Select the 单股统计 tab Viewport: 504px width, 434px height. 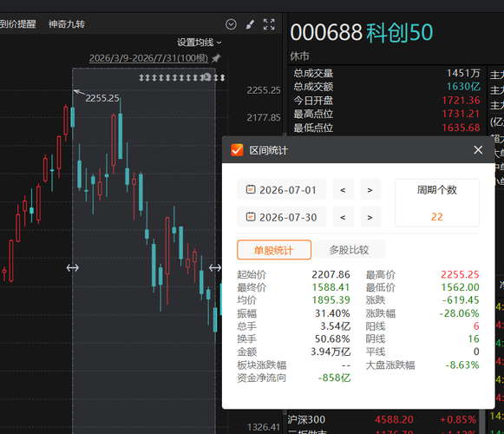(x=274, y=250)
